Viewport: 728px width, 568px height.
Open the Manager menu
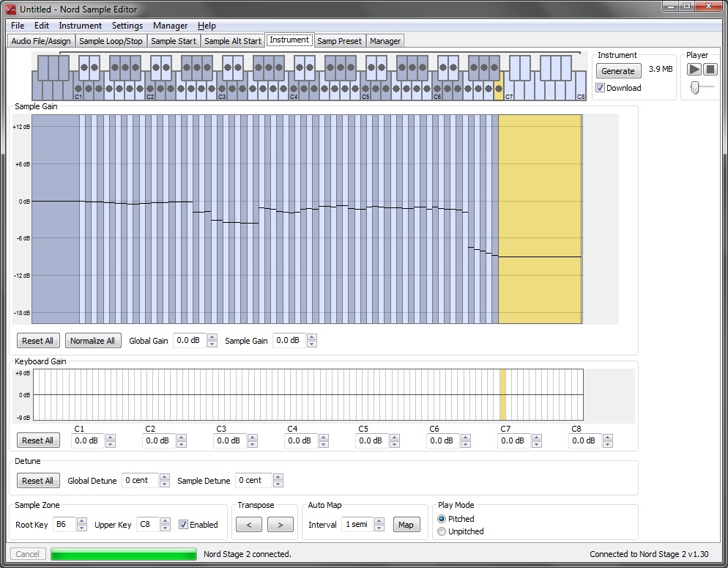click(x=170, y=26)
